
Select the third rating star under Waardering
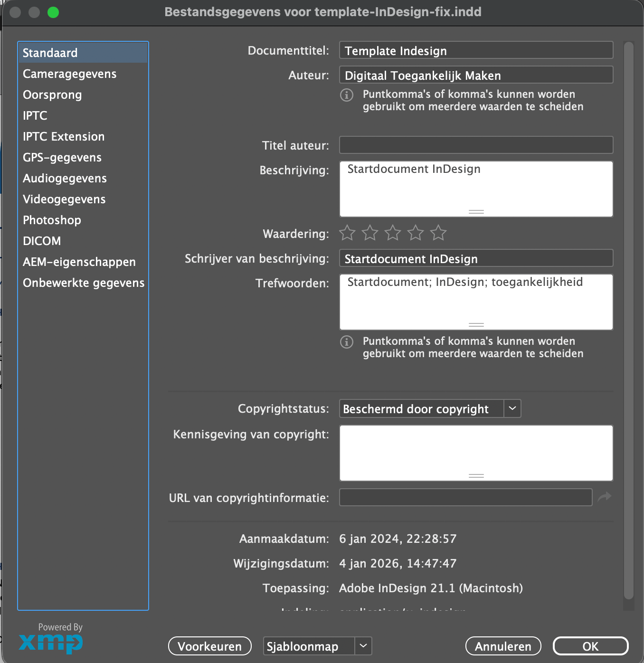393,233
